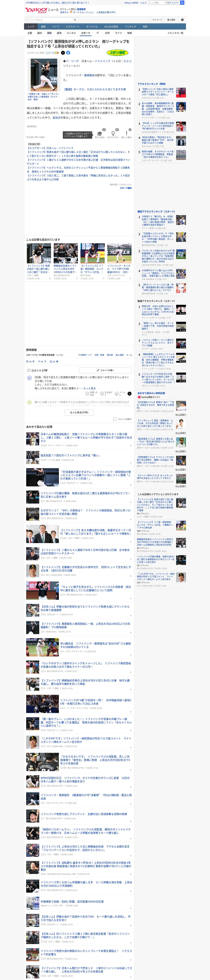Click the blue web search magnifier button
This screenshot has width=210, height=980.
click(x=182, y=3)
